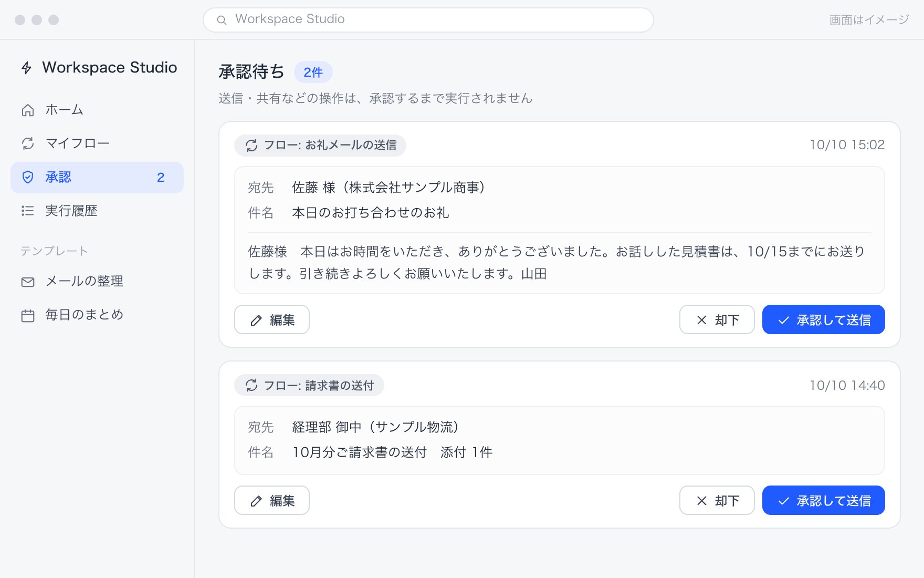
Task: Open the 毎日のまとめ template
Action: click(x=97, y=315)
